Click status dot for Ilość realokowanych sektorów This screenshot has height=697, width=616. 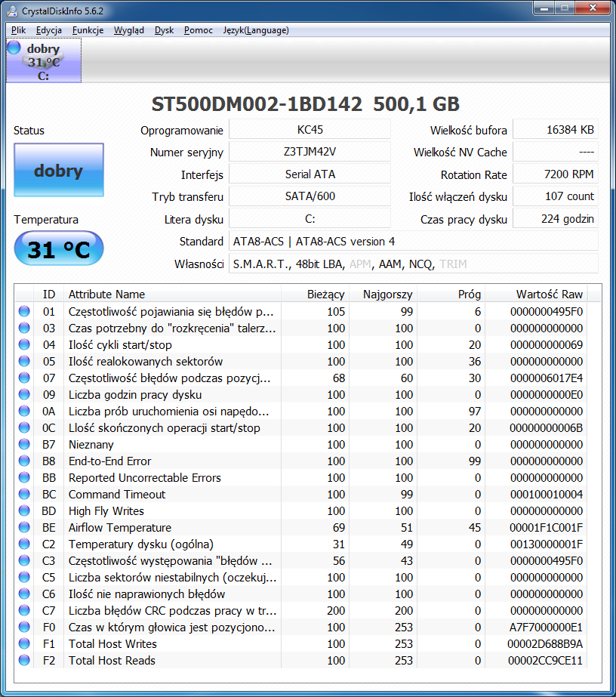(24, 361)
